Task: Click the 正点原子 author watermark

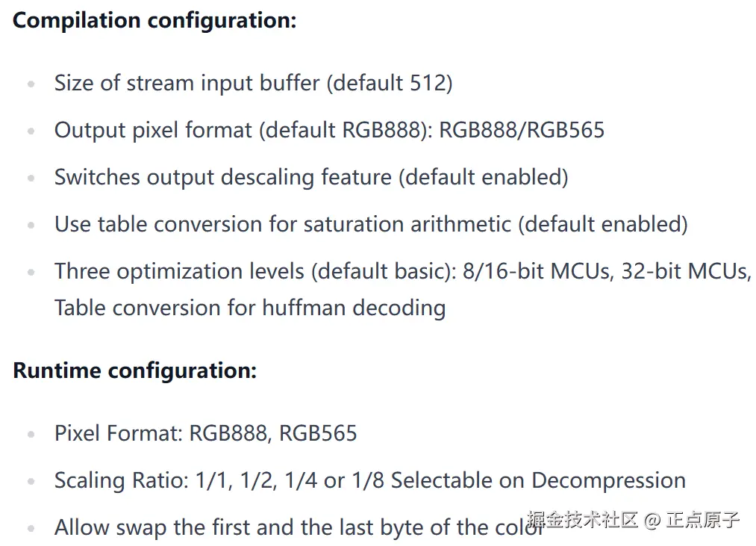Action: click(x=702, y=520)
